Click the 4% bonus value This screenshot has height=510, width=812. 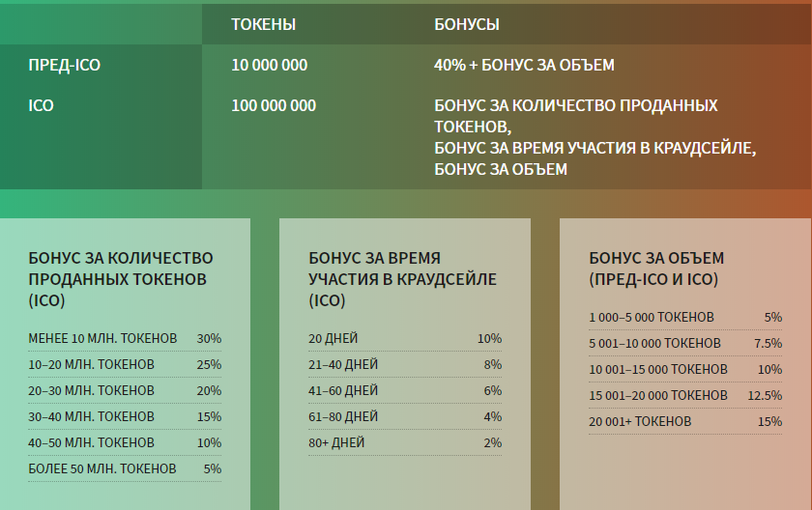click(x=492, y=416)
